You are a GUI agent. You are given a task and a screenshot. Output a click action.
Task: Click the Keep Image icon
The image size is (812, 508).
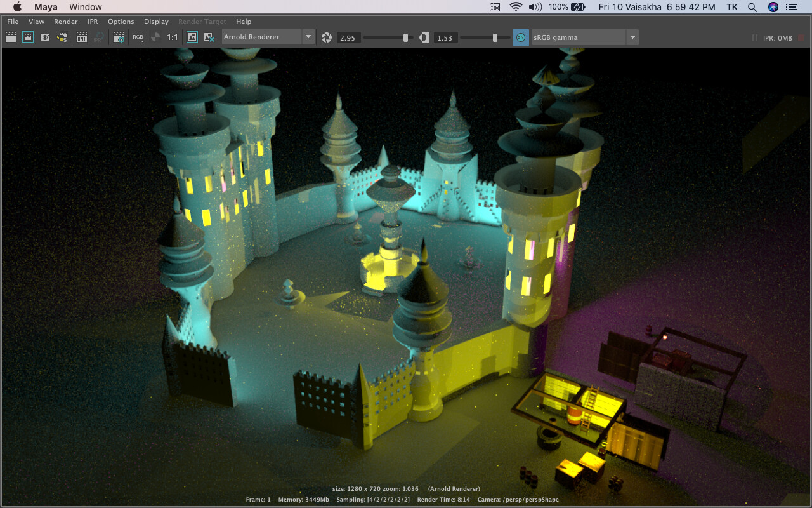click(x=192, y=37)
